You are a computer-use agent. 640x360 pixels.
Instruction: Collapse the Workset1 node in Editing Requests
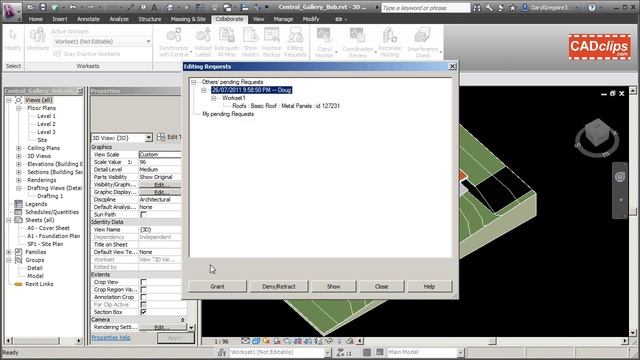coord(213,98)
